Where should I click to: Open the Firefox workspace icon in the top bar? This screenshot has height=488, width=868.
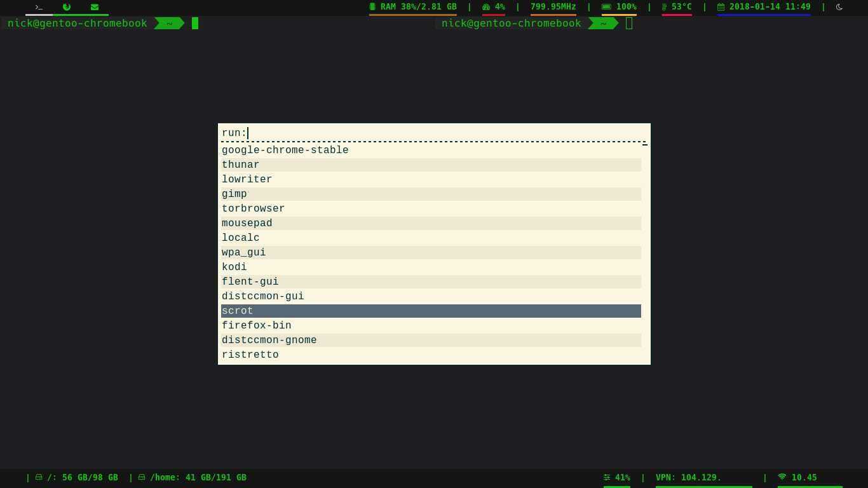[x=67, y=7]
